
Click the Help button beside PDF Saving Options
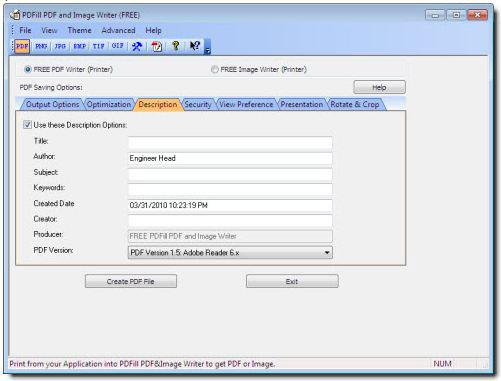tap(379, 87)
